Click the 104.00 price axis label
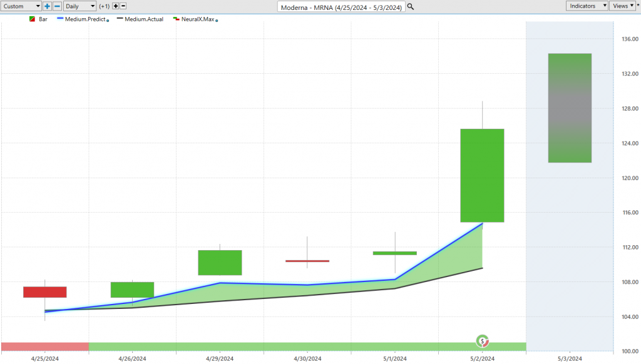Image resolution: width=641 pixels, height=364 pixels. tap(630, 316)
